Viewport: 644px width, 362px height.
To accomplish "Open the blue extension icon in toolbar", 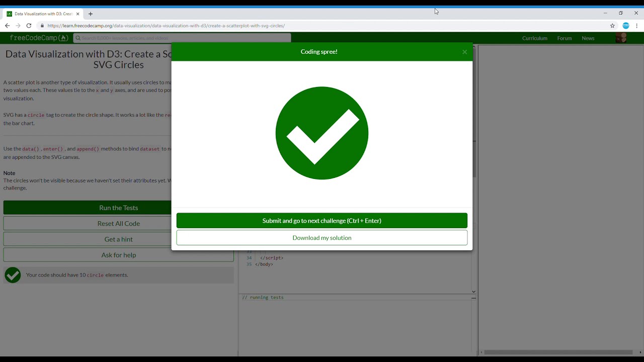I will tap(626, 26).
